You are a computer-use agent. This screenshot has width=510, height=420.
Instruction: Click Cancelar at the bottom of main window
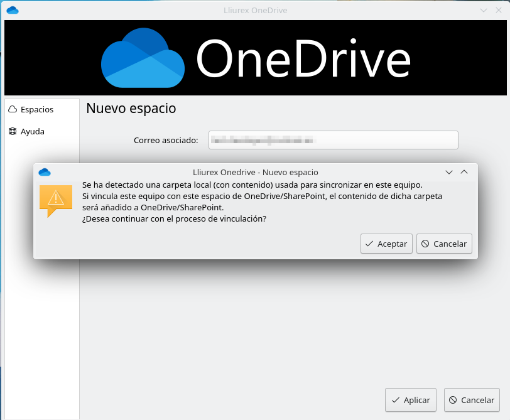pyautogui.click(x=471, y=400)
